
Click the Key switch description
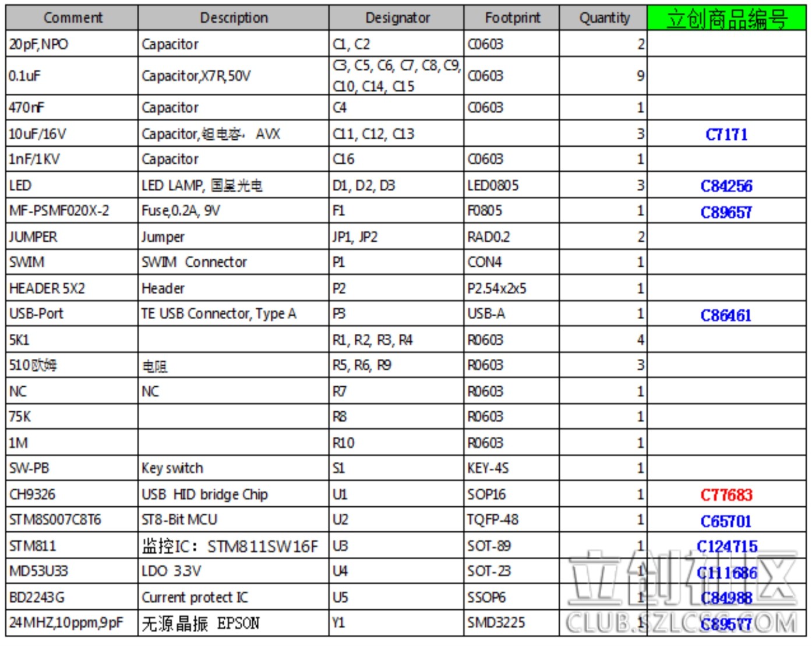172,468
